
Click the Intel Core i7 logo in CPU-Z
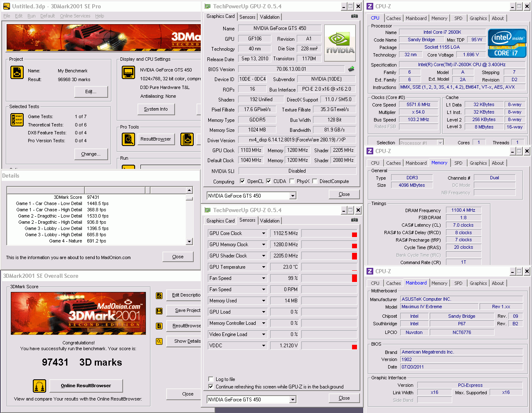click(507, 43)
